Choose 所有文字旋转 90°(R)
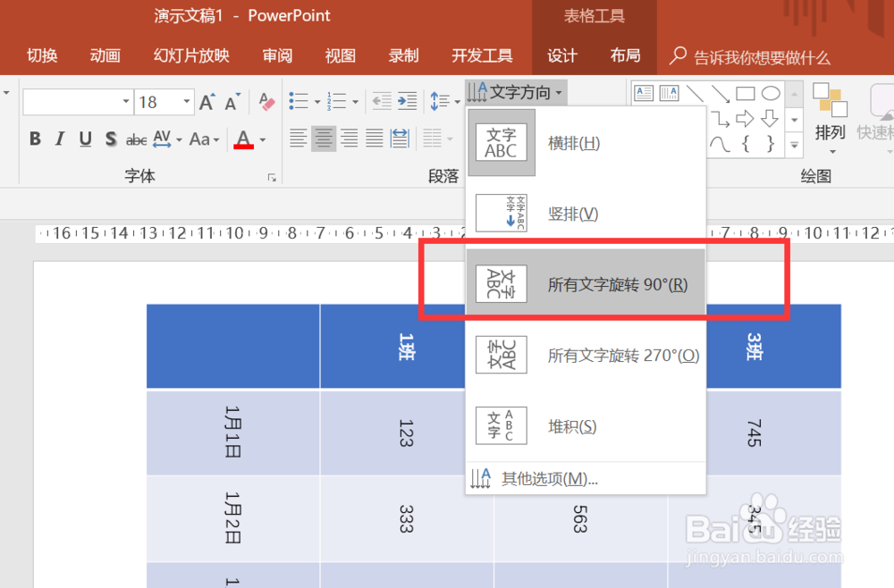The height and width of the screenshot is (588, 894). pos(586,284)
